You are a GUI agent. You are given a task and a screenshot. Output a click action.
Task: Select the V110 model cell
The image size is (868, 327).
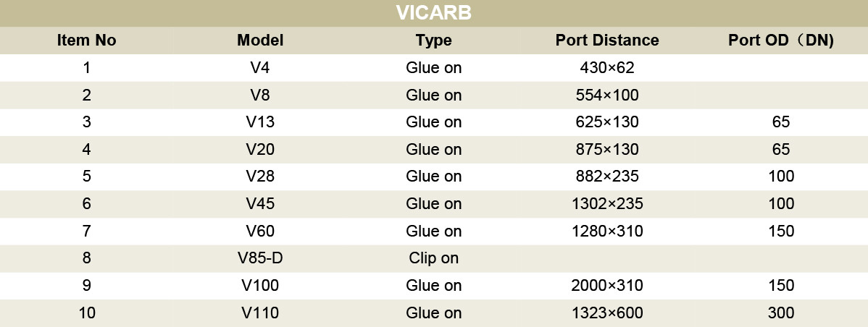tap(260, 313)
